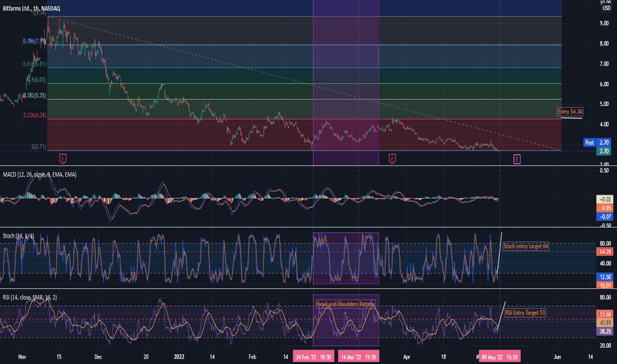
Task: Click the 0.5(6.03) Fibonacci level label
Action: [36, 79]
